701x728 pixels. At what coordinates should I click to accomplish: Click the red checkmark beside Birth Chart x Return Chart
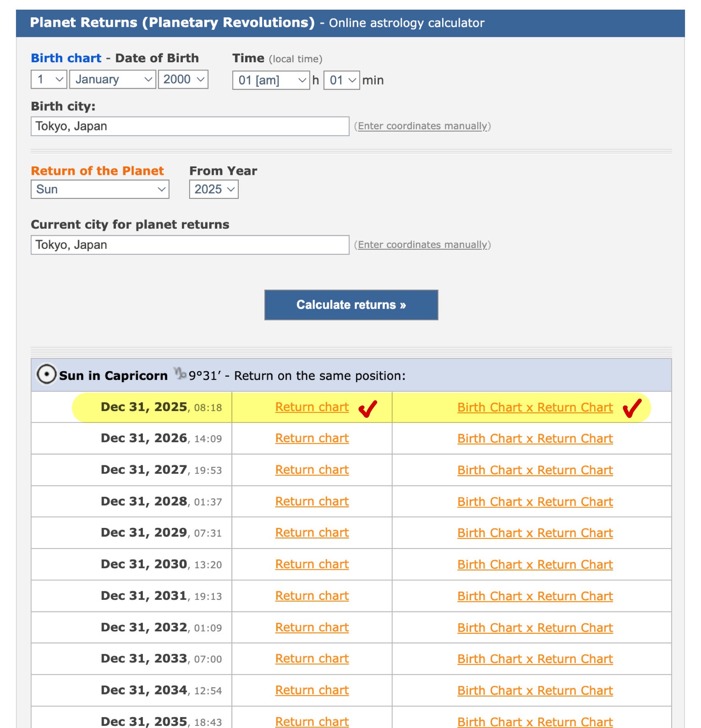tap(632, 408)
